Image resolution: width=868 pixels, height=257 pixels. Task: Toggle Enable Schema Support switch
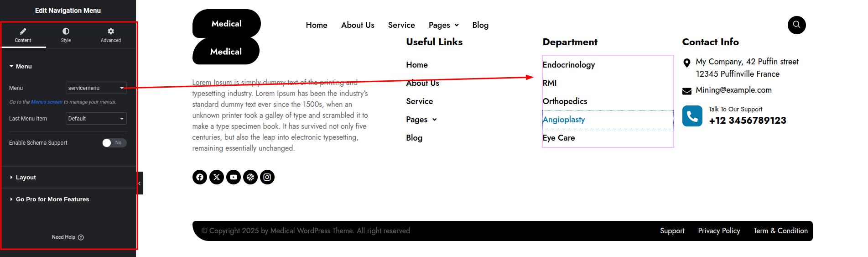[114, 143]
